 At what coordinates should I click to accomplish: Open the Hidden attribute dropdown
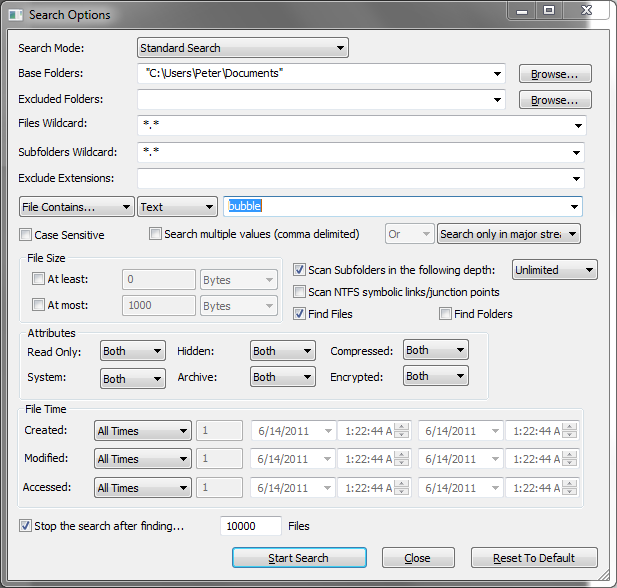coord(283,351)
